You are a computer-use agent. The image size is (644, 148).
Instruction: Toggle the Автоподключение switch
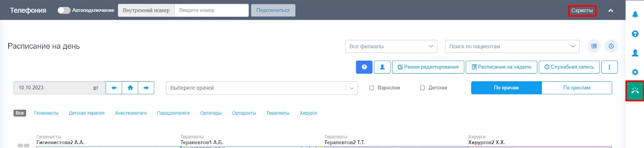[x=64, y=10]
